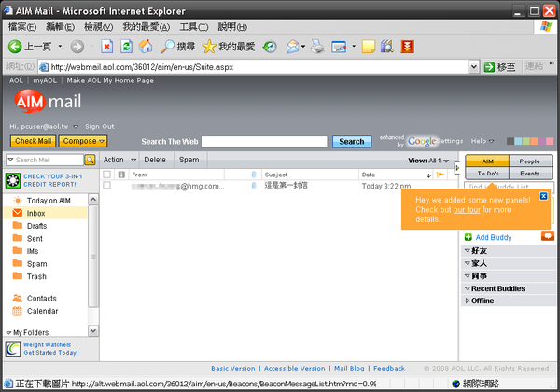560x392 pixels.
Task: Click the Weight Watchers ad icon
Action: pos(13,348)
